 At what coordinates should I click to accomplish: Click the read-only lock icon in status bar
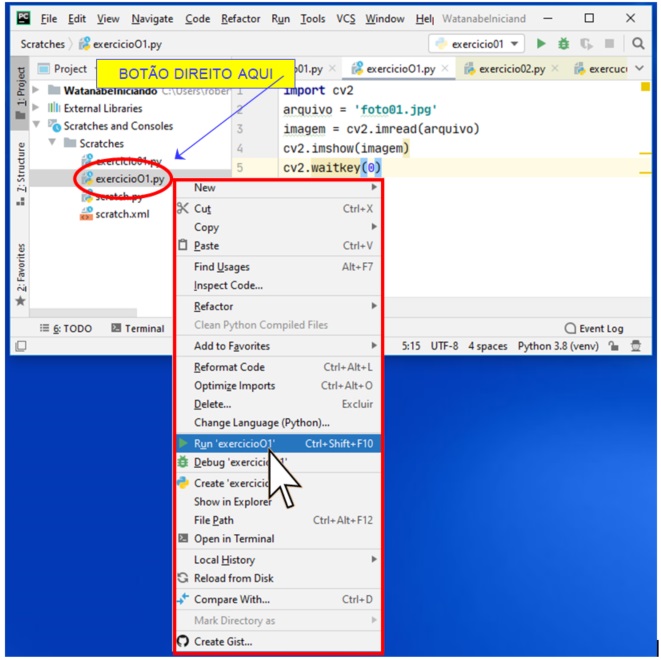615,346
